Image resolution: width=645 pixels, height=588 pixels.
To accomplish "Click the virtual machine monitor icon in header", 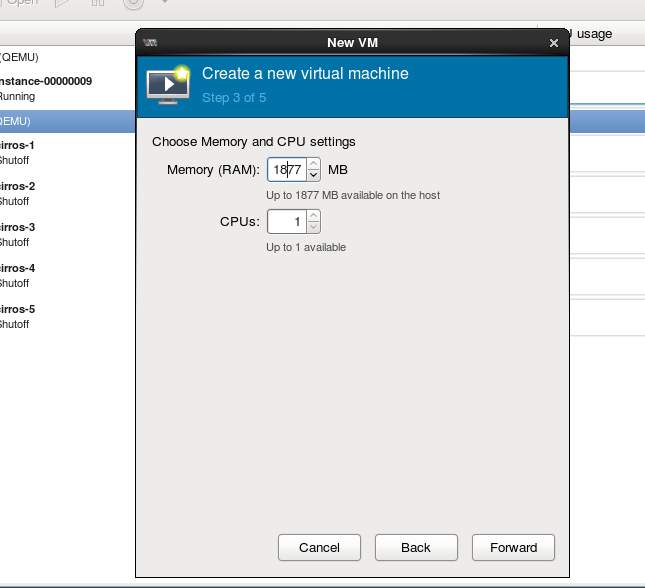I will [x=168, y=84].
